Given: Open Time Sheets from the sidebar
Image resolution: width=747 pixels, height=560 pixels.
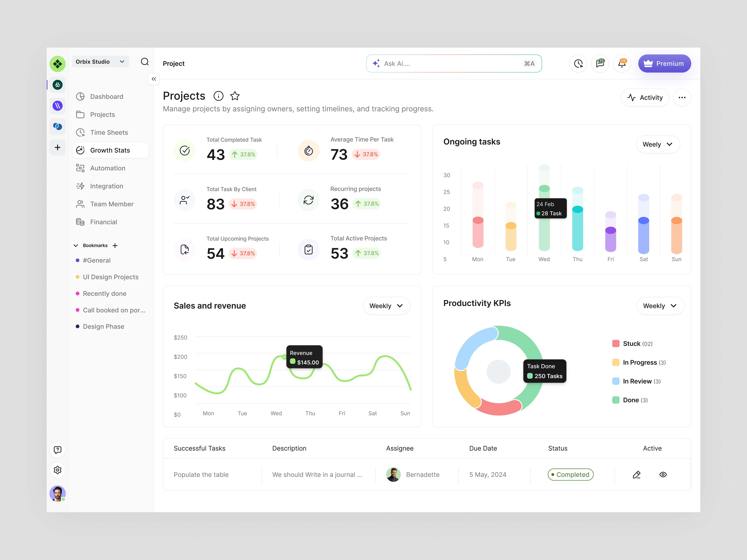Looking at the screenshot, I should coord(109,132).
